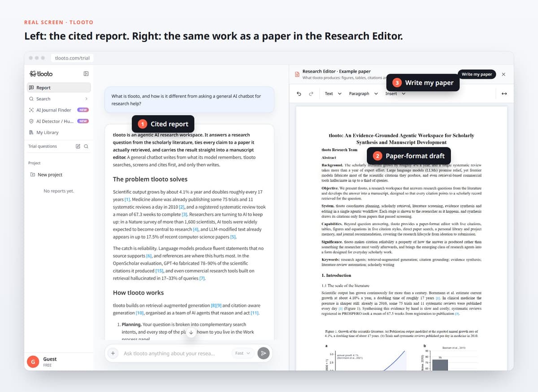The width and height of the screenshot is (538, 392).
Task: Click the tlooto logo
Action: pyautogui.click(x=41, y=73)
